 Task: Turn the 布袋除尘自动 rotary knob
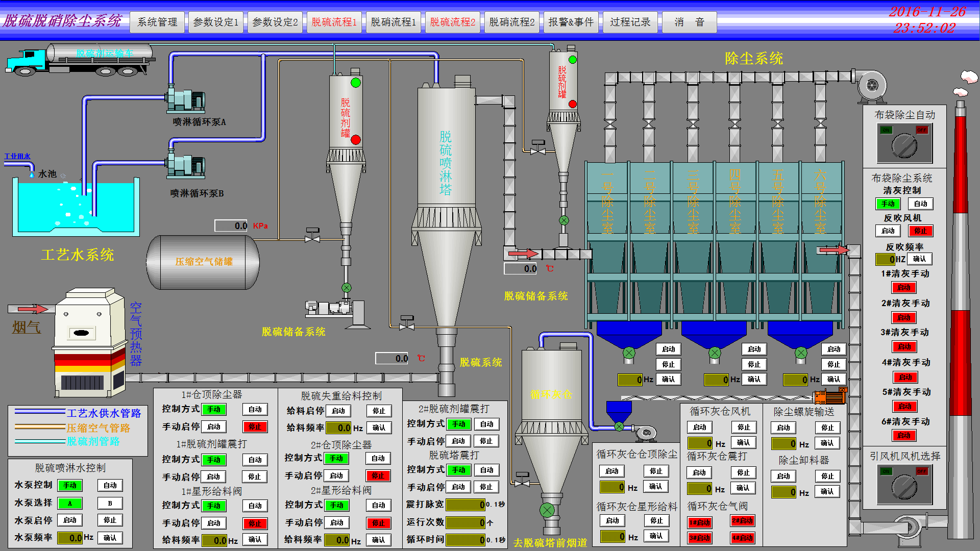[x=904, y=144]
